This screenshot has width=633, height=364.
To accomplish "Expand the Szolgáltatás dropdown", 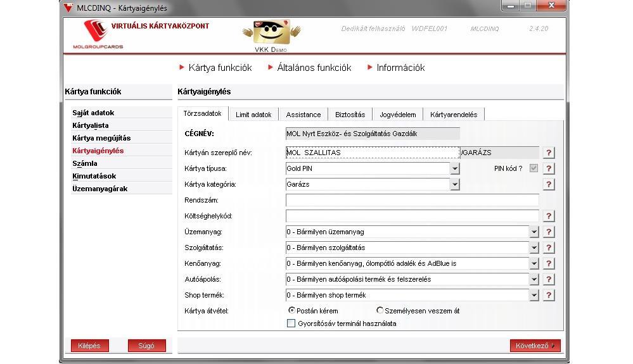I will [x=534, y=248].
